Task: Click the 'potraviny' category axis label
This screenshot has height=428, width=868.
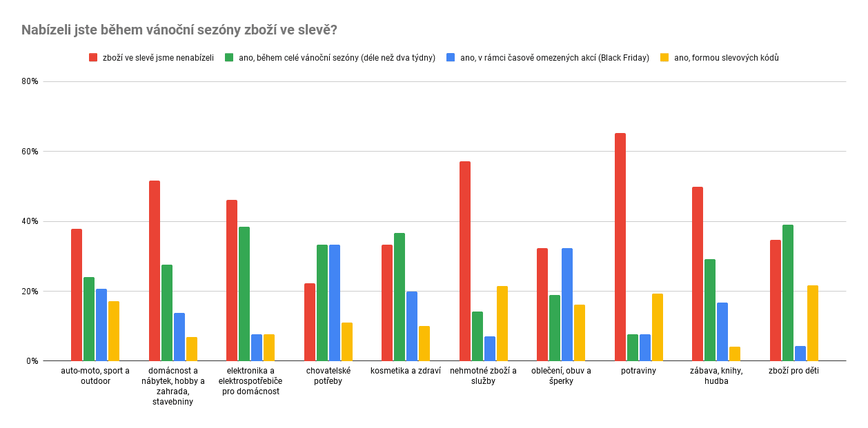Action: [x=638, y=371]
